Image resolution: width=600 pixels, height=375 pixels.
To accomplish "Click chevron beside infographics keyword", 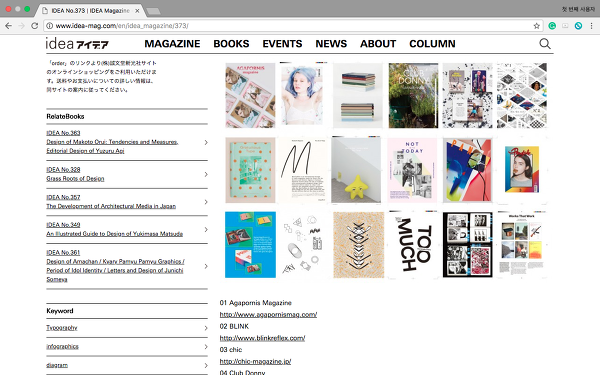I will pos(206,347).
